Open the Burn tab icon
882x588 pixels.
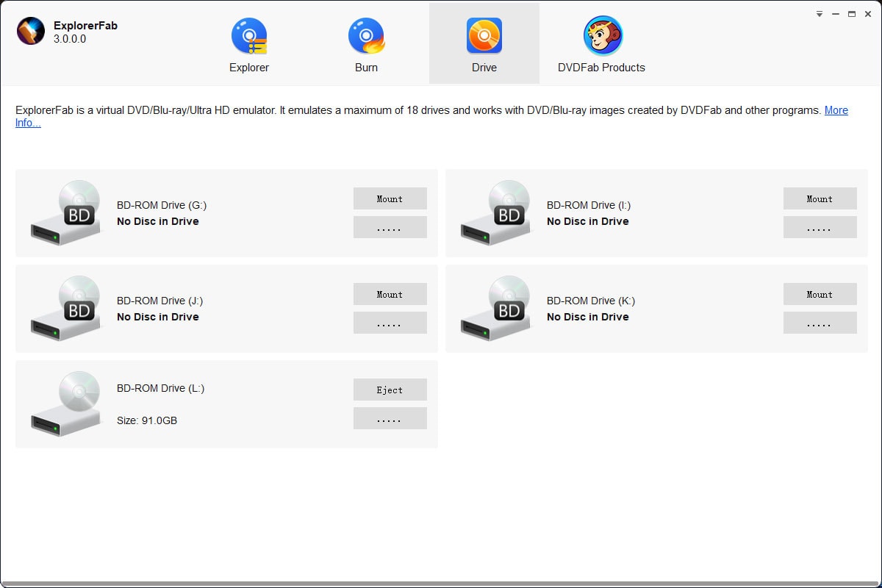tap(366, 36)
